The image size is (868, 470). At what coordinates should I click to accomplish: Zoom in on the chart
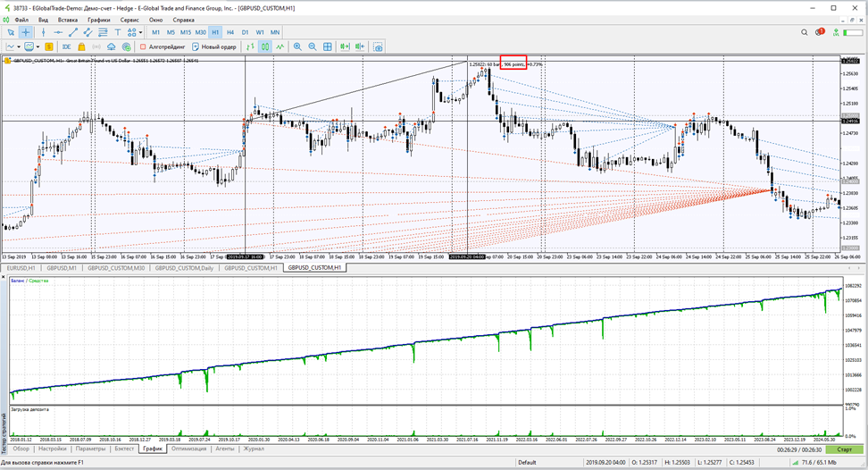(x=298, y=47)
